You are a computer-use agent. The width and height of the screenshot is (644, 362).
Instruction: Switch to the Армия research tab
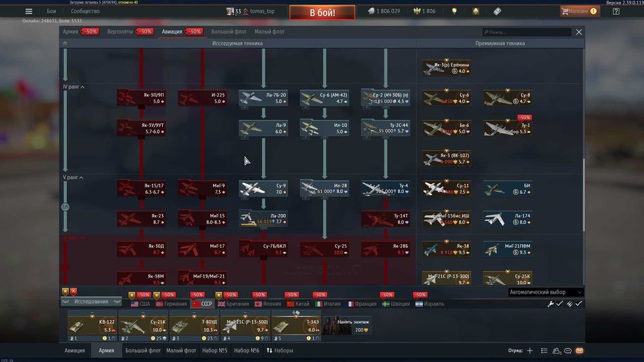tap(70, 32)
